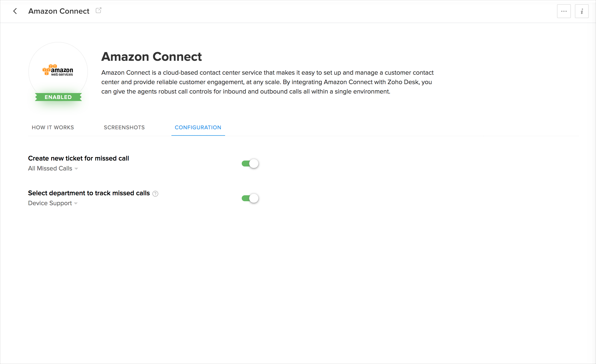Screen dimensions: 596x364
Task: Click 'Create new ticket for missed call' label
Action: coord(79,158)
